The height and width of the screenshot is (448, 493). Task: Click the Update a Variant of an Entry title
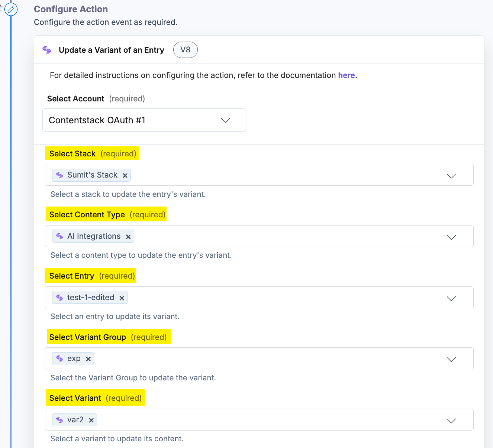[x=112, y=50]
